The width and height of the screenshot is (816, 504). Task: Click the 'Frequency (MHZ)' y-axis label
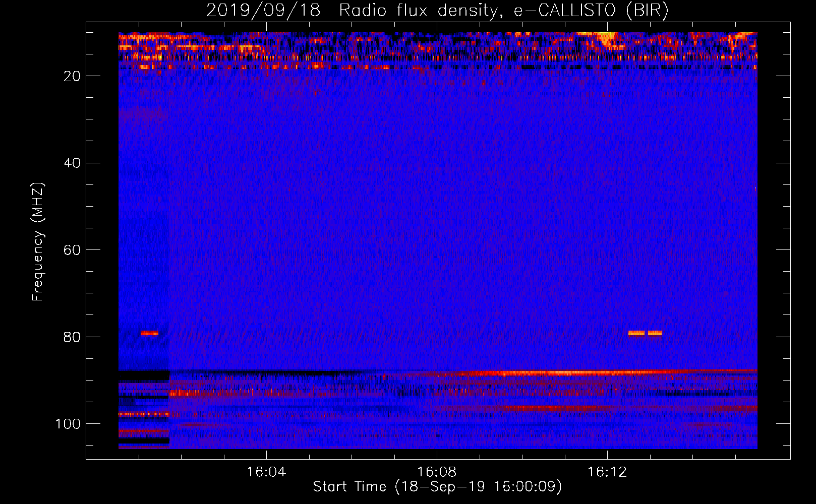(38, 242)
